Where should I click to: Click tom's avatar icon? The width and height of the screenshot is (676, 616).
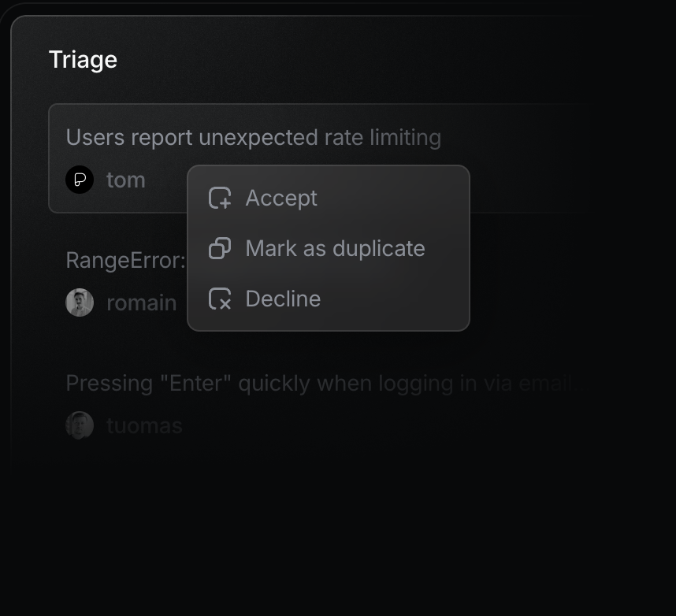click(x=80, y=180)
